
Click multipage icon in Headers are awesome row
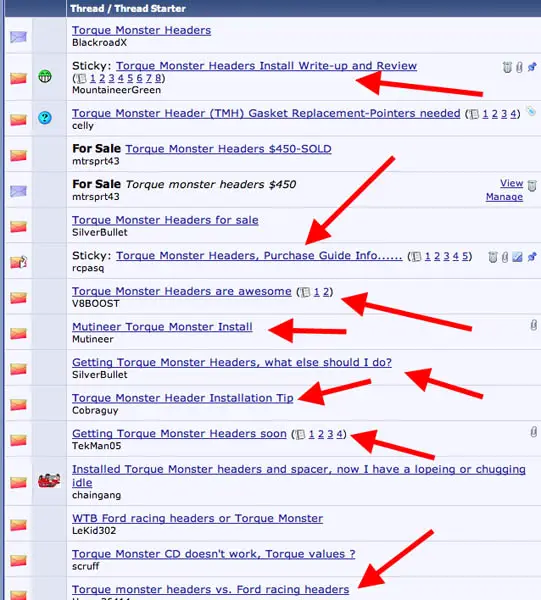pyautogui.click(x=305, y=292)
